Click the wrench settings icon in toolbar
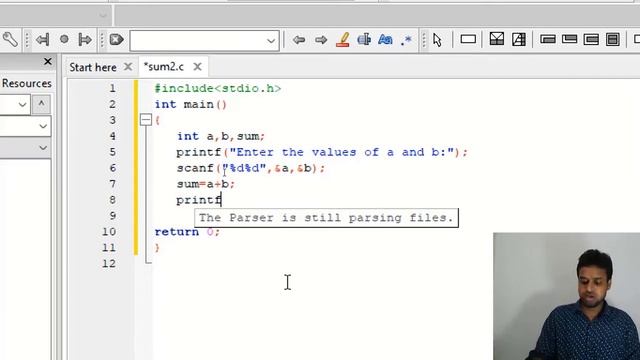Screen dimensions: 640x360 [x=10, y=40]
